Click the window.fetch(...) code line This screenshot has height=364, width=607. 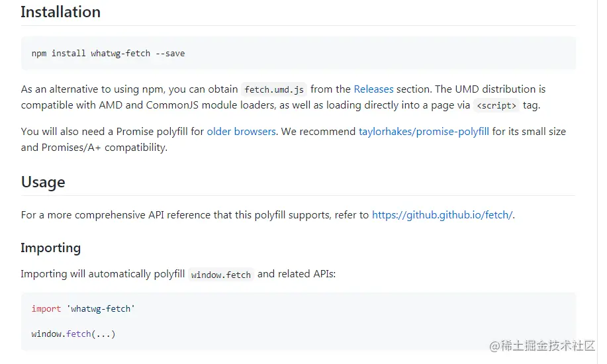point(73,334)
